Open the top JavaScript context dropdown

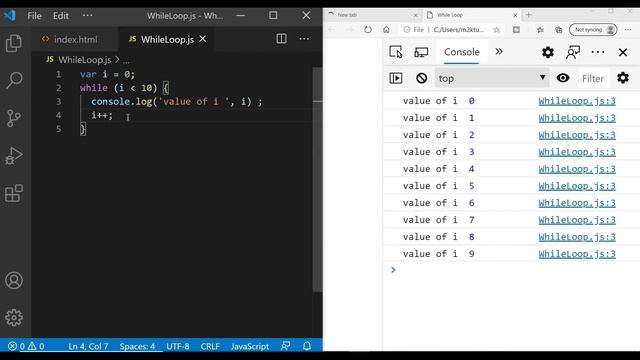(x=492, y=78)
